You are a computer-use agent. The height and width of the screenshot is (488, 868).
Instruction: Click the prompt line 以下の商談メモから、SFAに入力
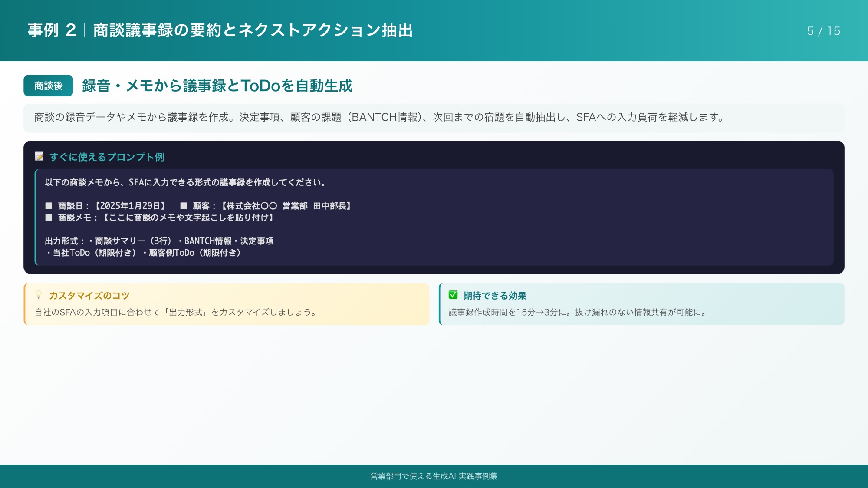pyautogui.click(x=185, y=182)
